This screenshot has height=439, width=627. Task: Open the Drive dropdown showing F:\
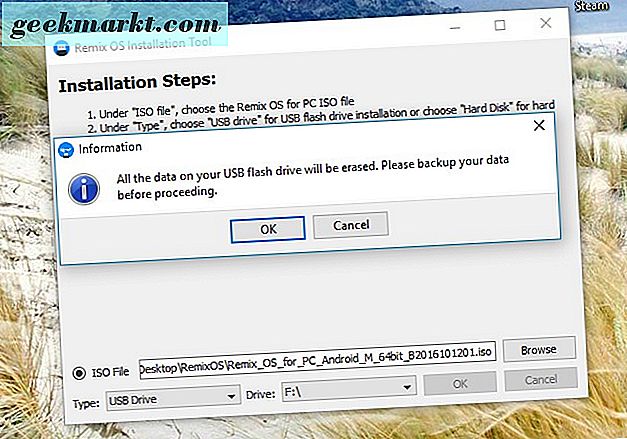point(349,390)
